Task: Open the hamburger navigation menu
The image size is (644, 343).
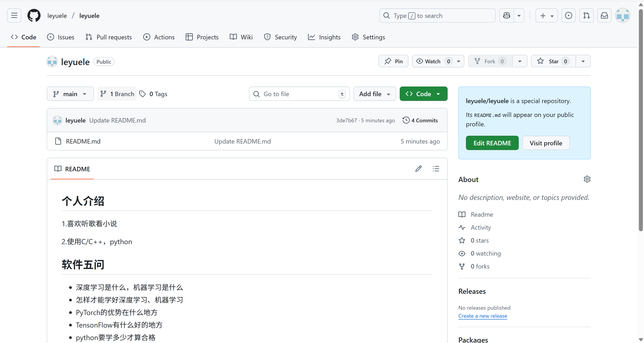Action: coord(14,15)
